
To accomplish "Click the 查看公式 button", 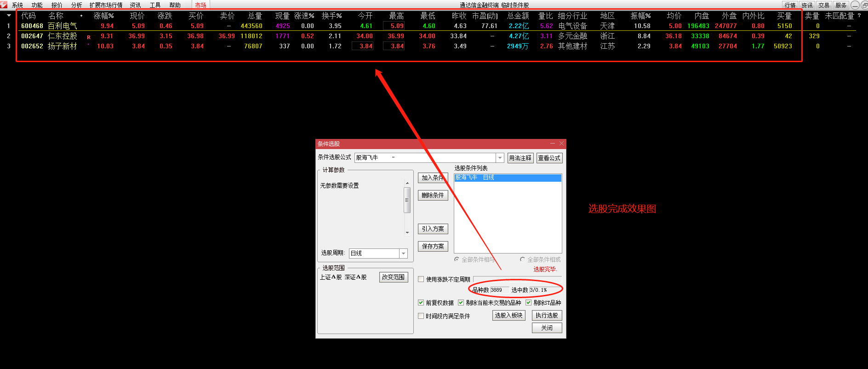I will point(549,158).
